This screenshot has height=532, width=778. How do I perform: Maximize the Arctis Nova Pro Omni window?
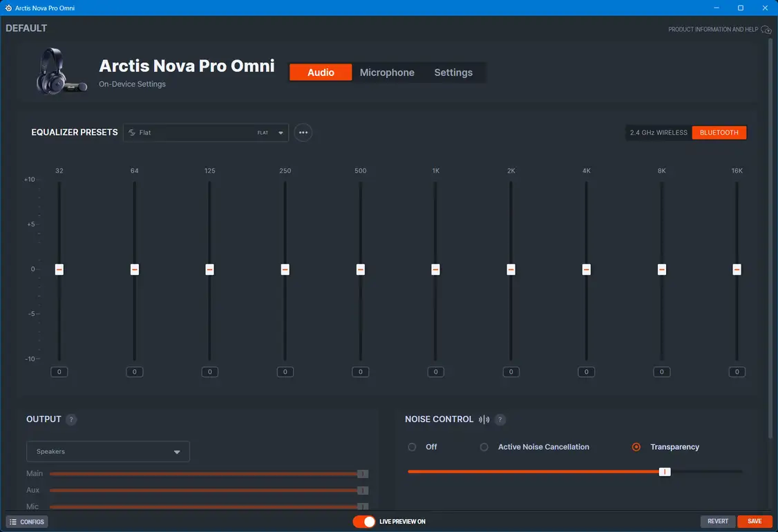pos(740,8)
